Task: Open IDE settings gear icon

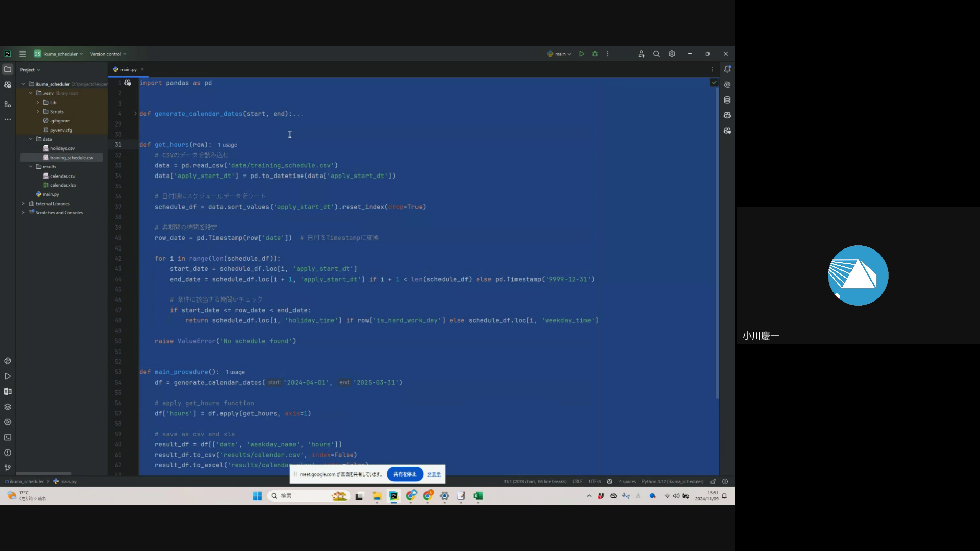Action: [672, 54]
